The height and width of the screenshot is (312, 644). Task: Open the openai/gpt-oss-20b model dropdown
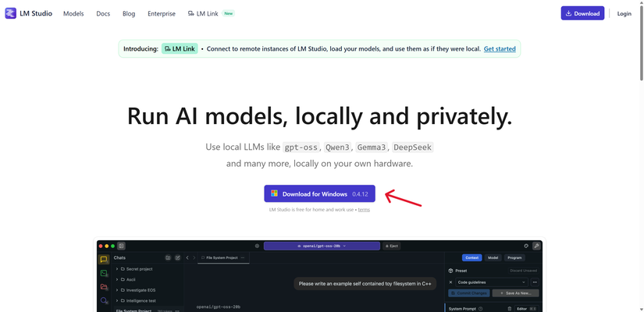pos(322,246)
